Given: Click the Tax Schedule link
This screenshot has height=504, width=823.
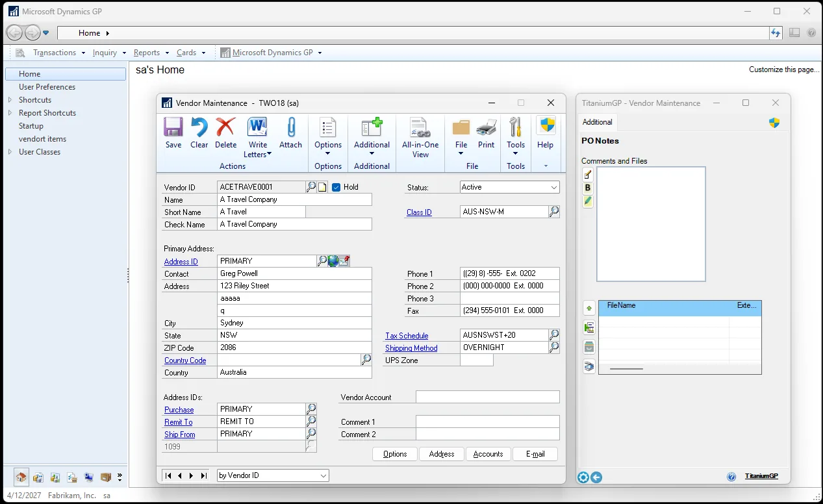Looking at the screenshot, I should pos(407,336).
